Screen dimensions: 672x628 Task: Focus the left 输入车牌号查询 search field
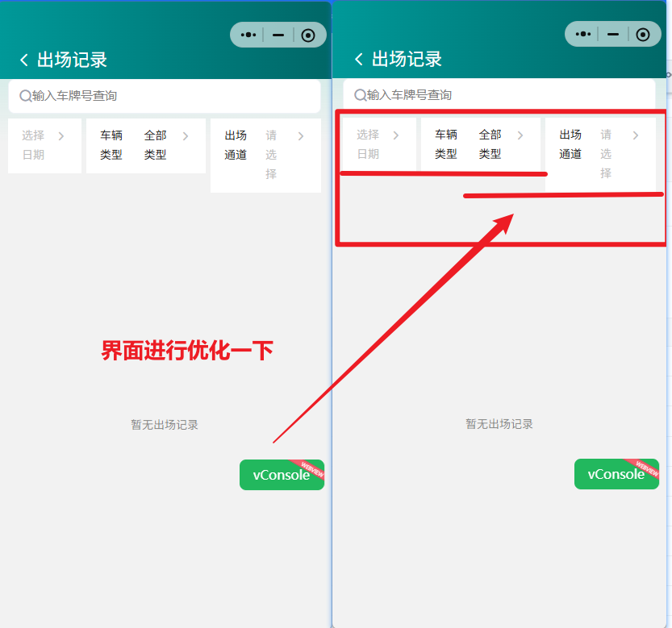tap(169, 96)
